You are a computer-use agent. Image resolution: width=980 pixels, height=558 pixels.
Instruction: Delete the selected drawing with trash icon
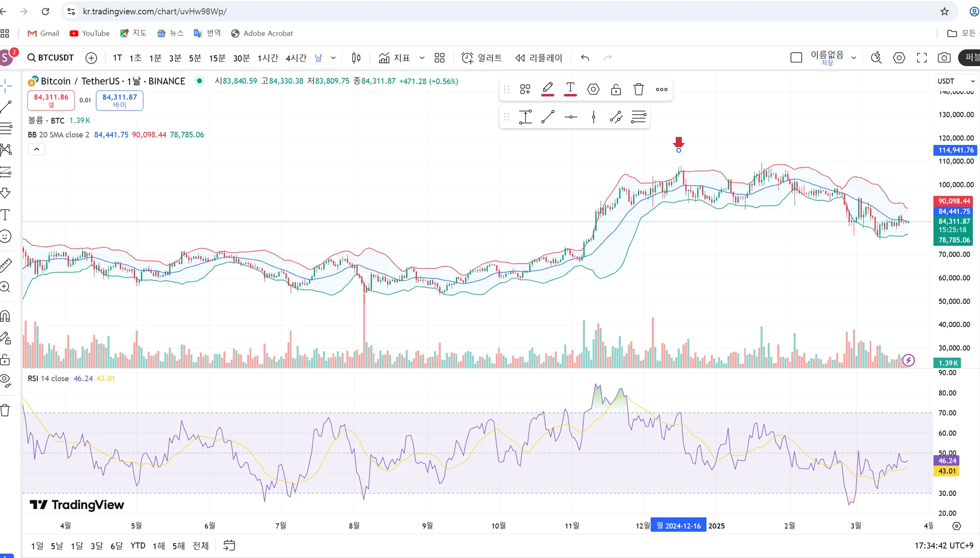[x=639, y=89]
